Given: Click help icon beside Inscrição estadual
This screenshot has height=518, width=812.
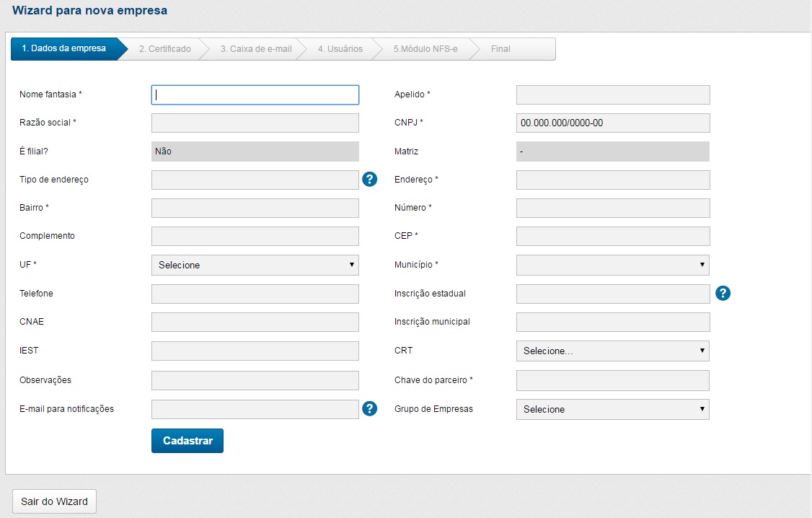Looking at the screenshot, I should coord(723,293).
